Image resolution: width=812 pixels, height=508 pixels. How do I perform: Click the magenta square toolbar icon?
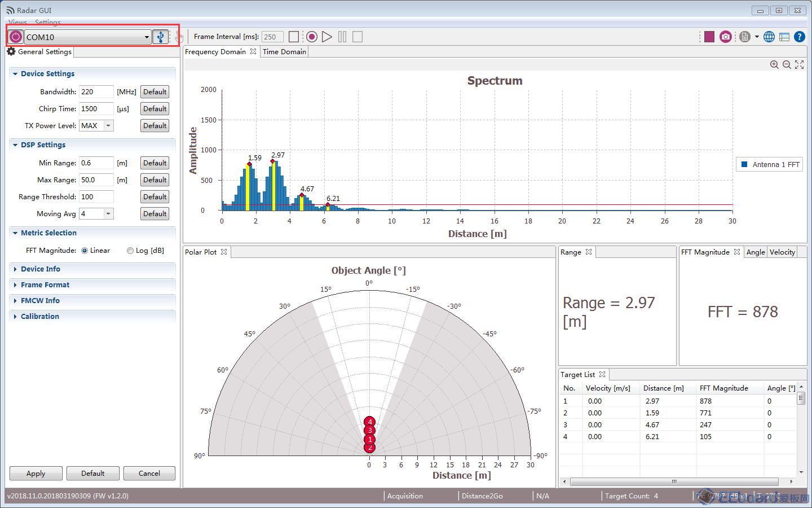click(709, 37)
